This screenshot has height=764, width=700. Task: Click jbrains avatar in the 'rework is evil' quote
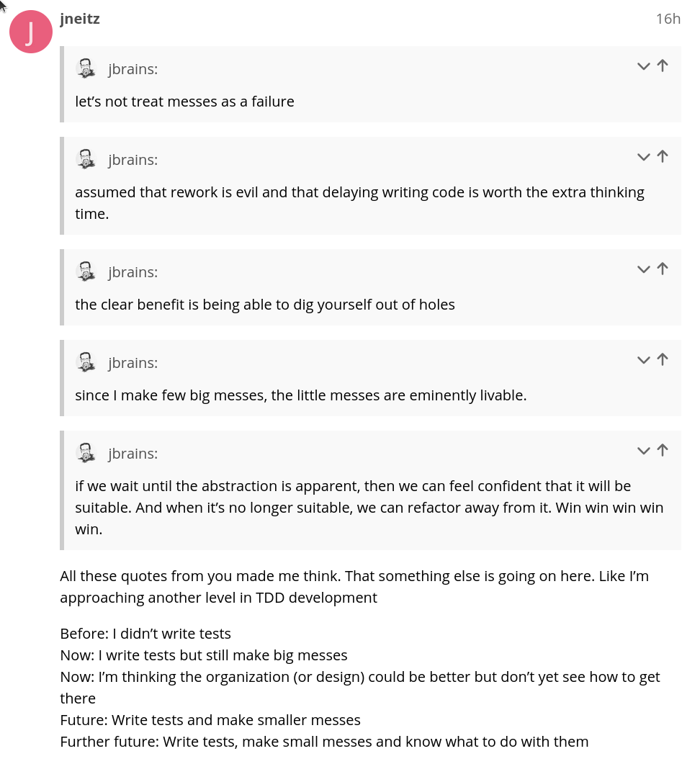86,159
